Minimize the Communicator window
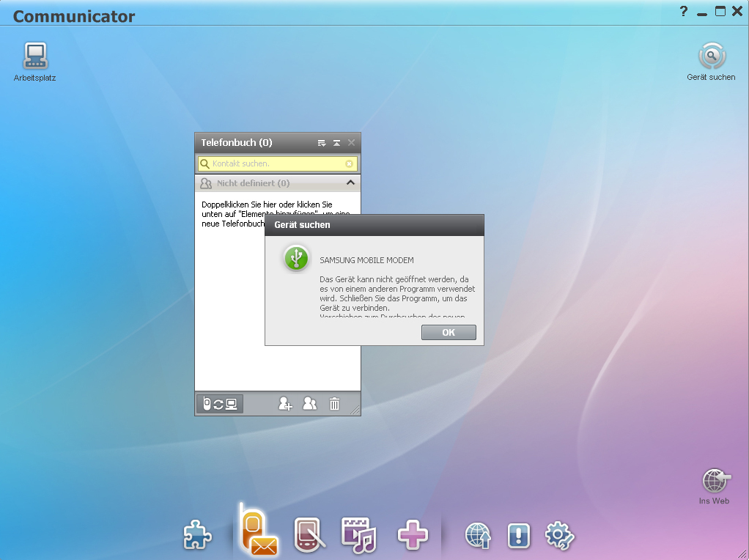The width and height of the screenshot is (749, 560). (701, 15)
